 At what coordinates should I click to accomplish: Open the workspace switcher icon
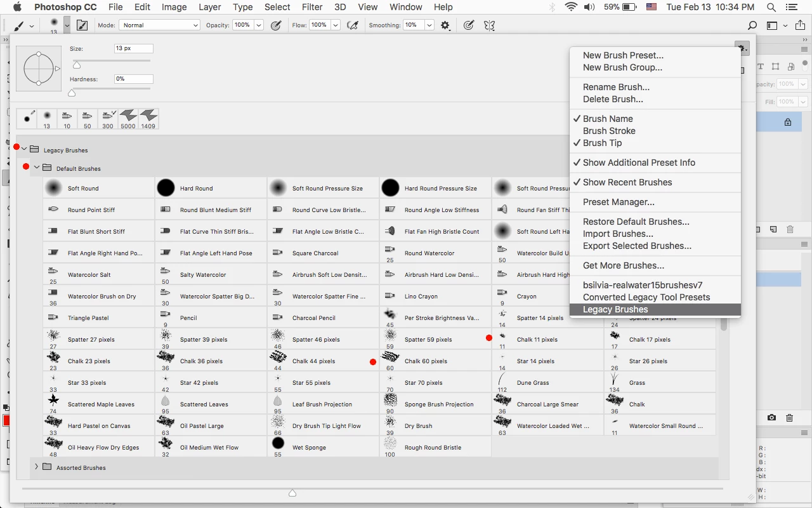[x=772, y=25]
